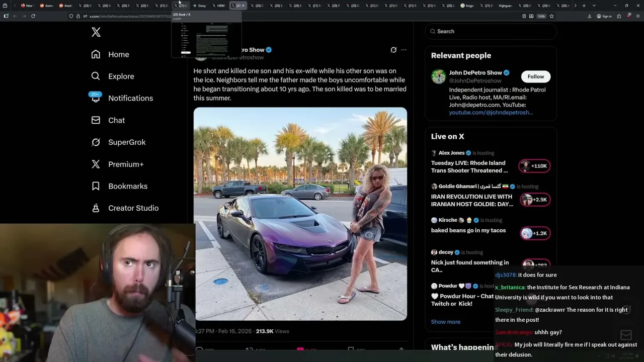The height and width of the screenshot is (362, 644).
Task: Open the youtube.com/@johndepetrosh... link
Action: (491, 113)
